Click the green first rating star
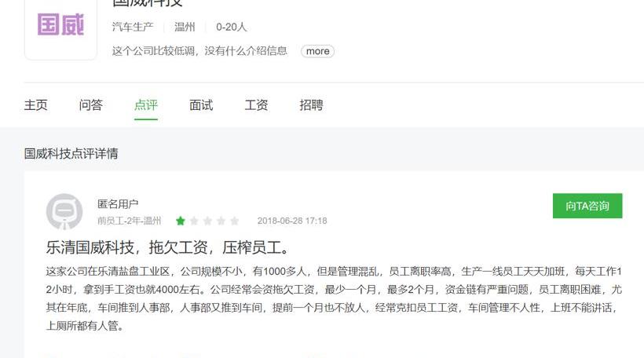The image size is (644, 358). click(181, 221)
